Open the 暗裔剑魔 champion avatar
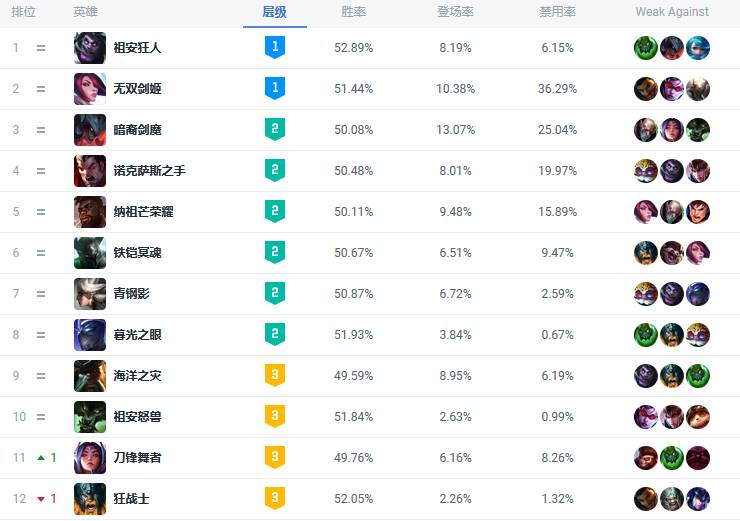This screenshot has width=740, height=521. 90,130
